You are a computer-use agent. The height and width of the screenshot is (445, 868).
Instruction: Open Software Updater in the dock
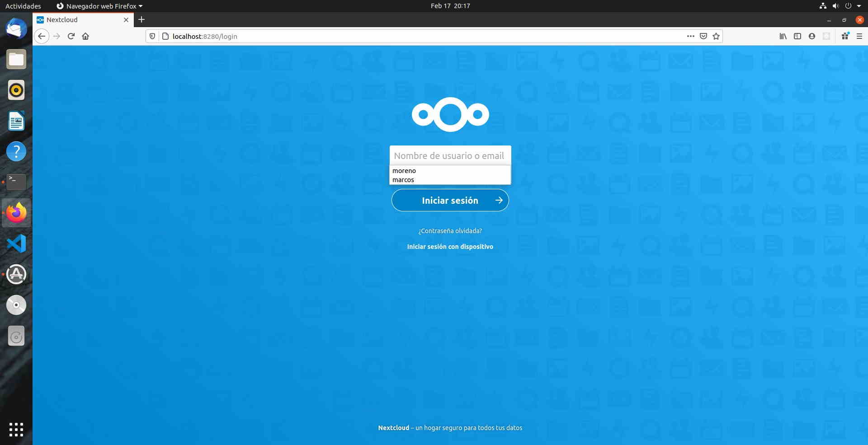coord(16,274)
